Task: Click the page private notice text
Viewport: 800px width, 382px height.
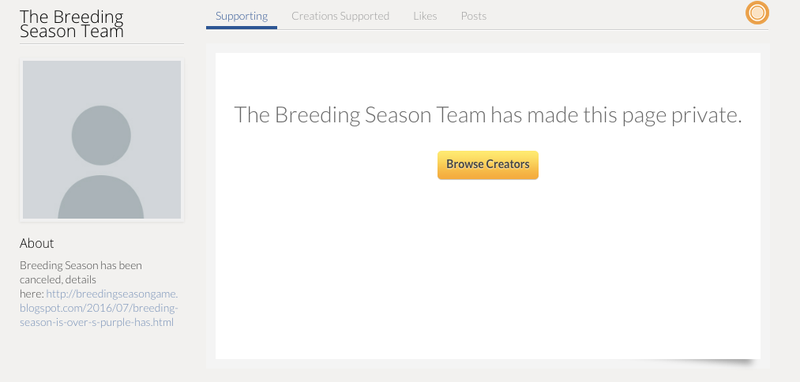Action: pos(488,115)
